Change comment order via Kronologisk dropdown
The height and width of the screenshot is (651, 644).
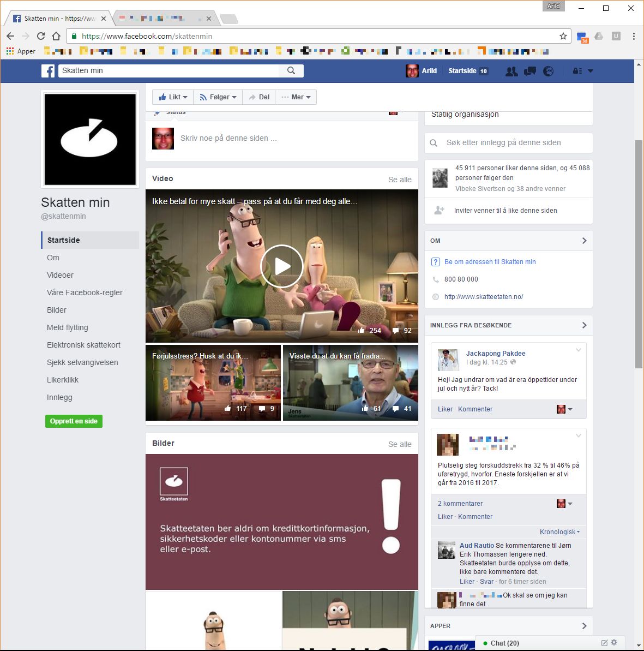point(559,532)
